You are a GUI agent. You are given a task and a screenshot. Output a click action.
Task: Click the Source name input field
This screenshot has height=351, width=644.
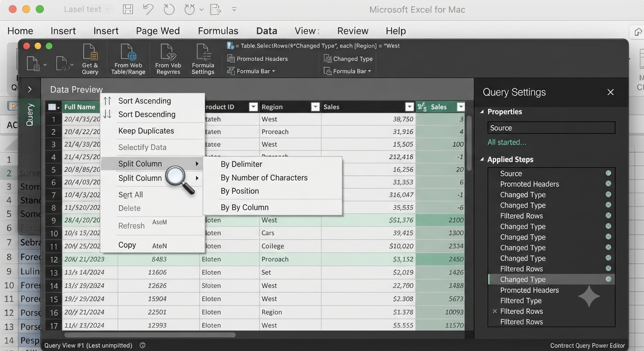(x=551, y=128)
